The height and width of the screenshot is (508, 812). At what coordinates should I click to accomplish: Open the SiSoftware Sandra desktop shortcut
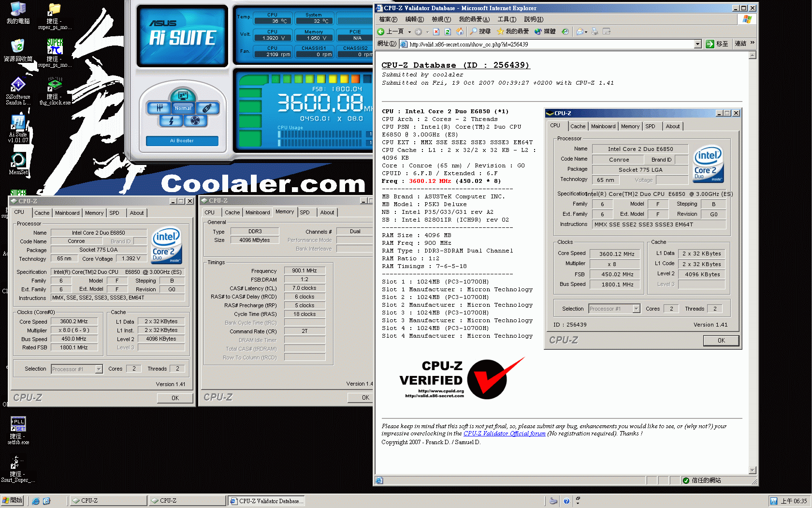(x=18, y=91)
